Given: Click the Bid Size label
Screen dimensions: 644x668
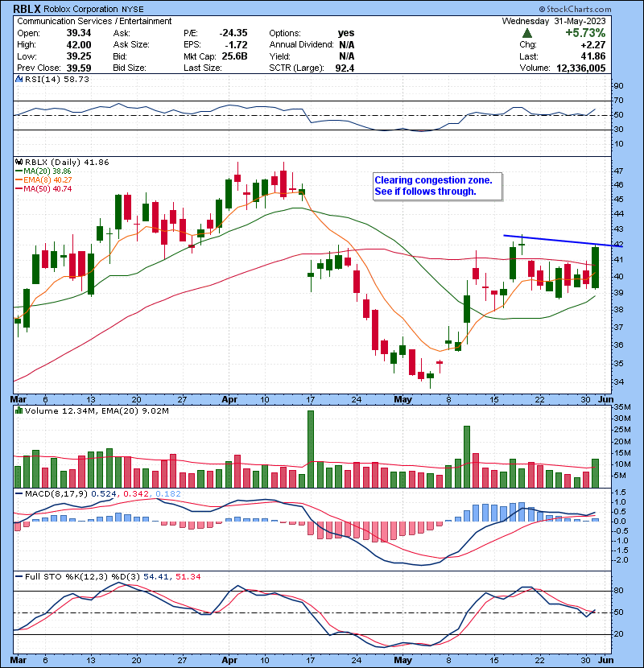Looking at the screenshot, I should pos(130,68).
